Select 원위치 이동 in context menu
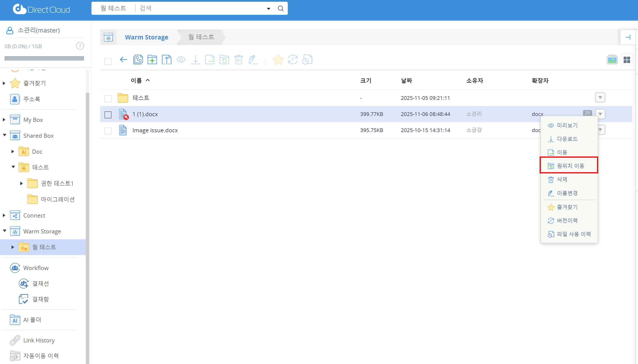 pos(570,166)
